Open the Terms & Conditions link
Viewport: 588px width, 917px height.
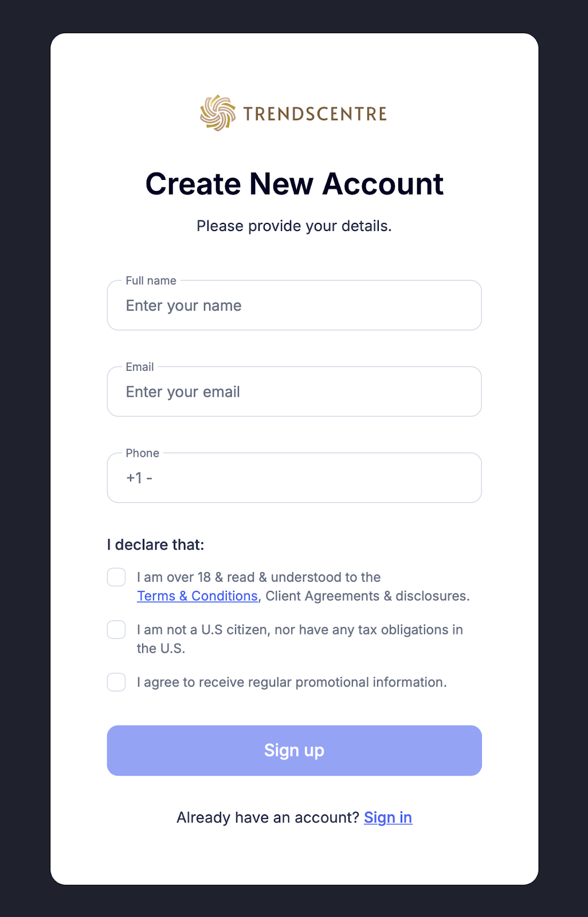click(197, 596)
